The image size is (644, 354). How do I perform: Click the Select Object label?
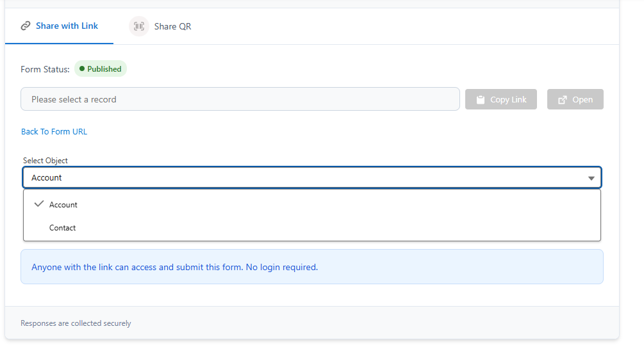[45, 161]
